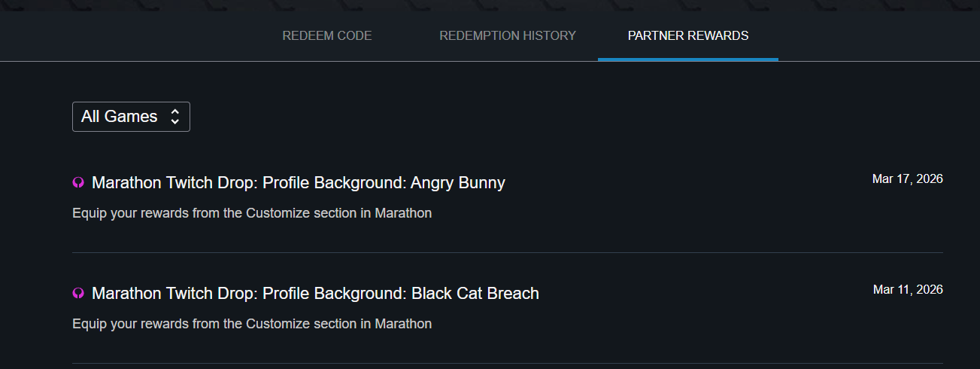Image resolution: width=980 pixels, height=369 pixels.
Task: Click the dark banner strip above the tabs
Action: (490, 5)
